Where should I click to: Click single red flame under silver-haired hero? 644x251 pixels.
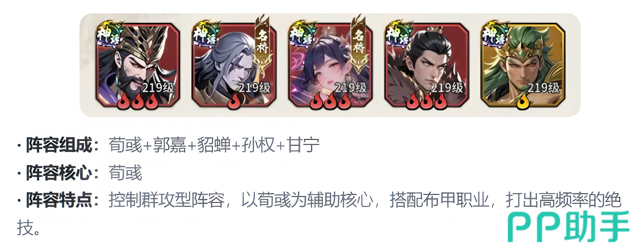click(x=234, y=102)
